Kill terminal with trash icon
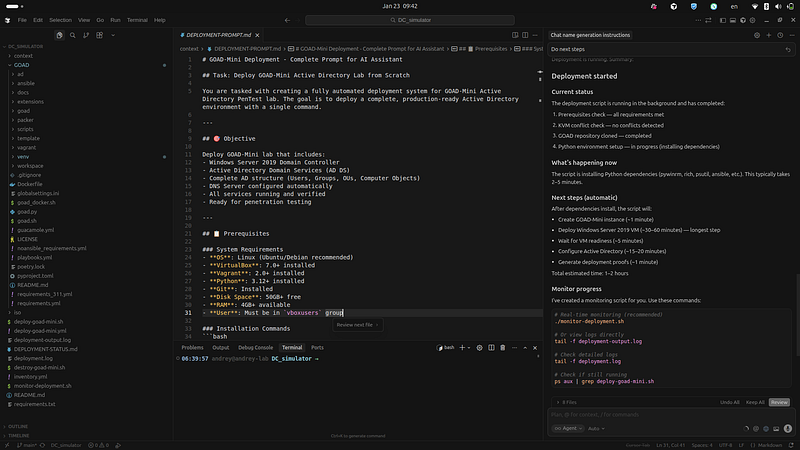This screenshot has height=450, width=800. tap(503, 347)
